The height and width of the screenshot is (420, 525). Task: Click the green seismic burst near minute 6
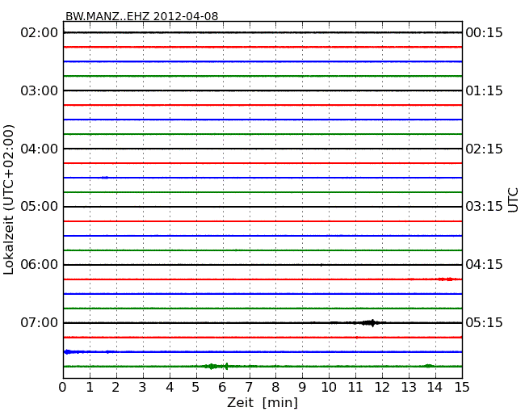(214, 366)
